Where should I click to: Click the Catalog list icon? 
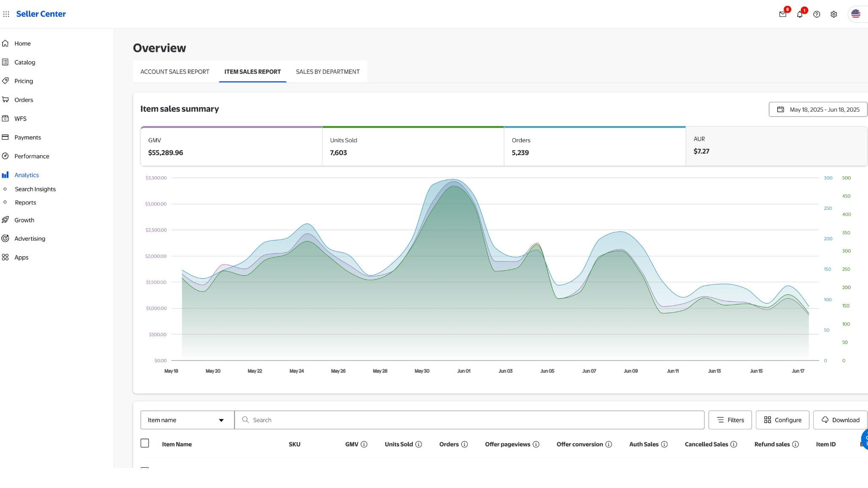[x=5, y=62]
